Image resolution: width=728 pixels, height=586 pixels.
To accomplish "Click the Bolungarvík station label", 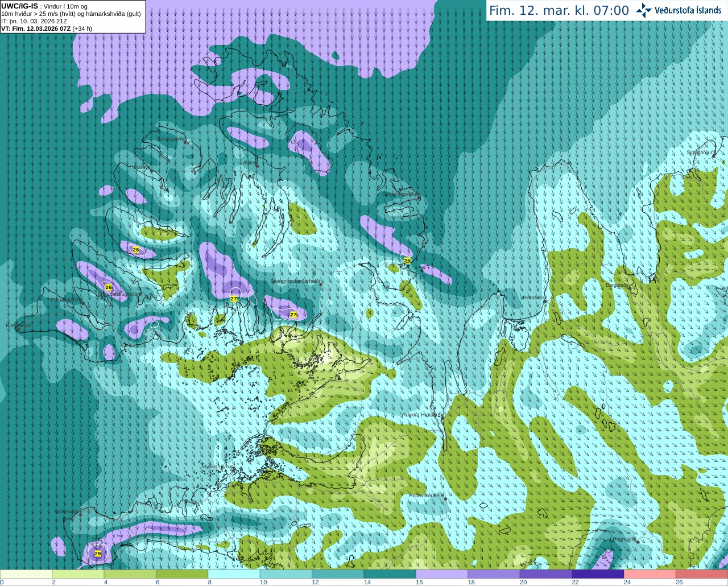I will [x=171, y=138].
